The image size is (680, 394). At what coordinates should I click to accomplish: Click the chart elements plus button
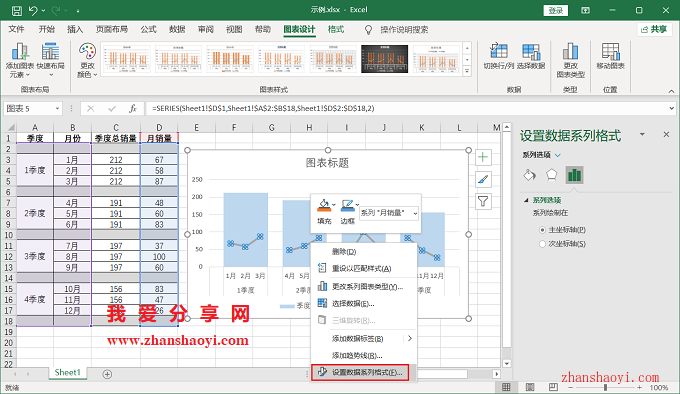483,157
